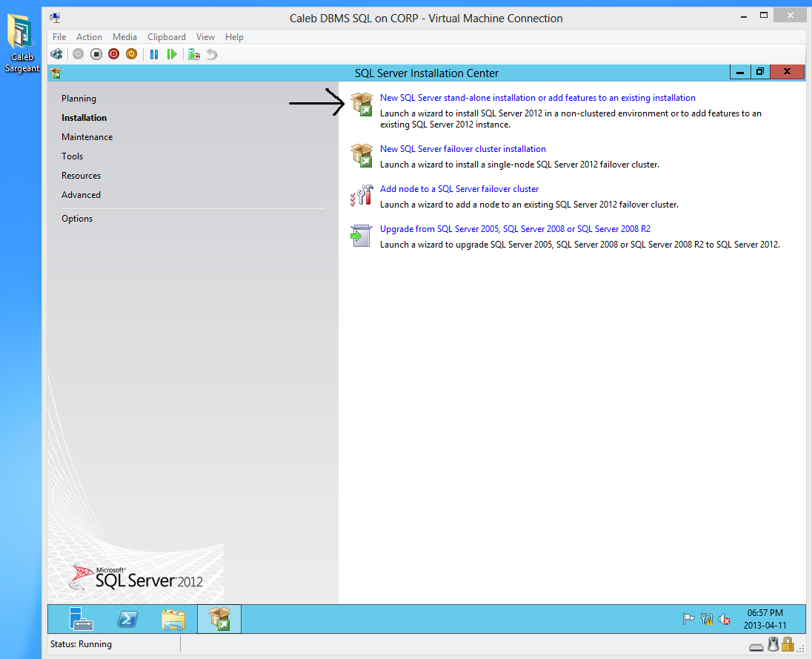Screen dimensions: 812x659
Task: Open the Clipboard menu
Action: [x=167, y=37]
